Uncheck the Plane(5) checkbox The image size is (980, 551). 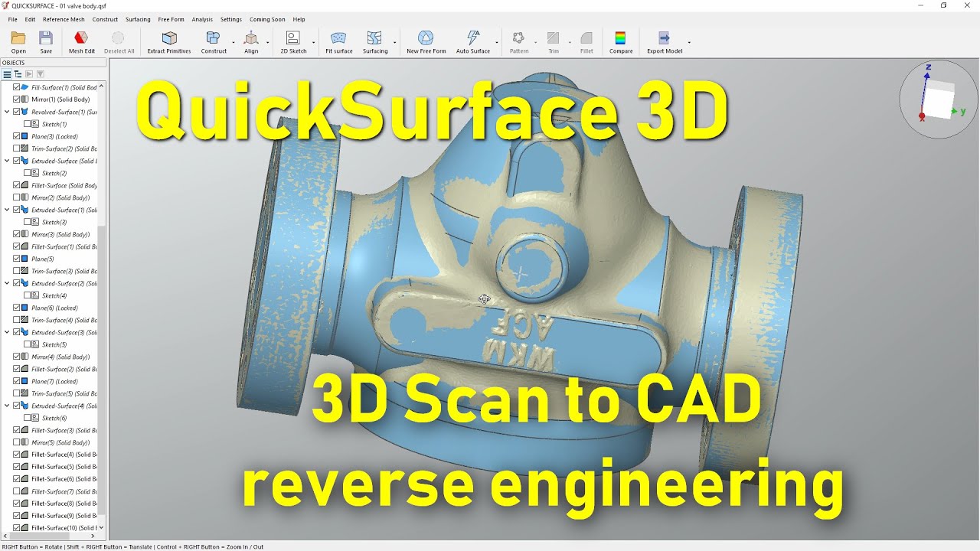click(x=17, y=259)
